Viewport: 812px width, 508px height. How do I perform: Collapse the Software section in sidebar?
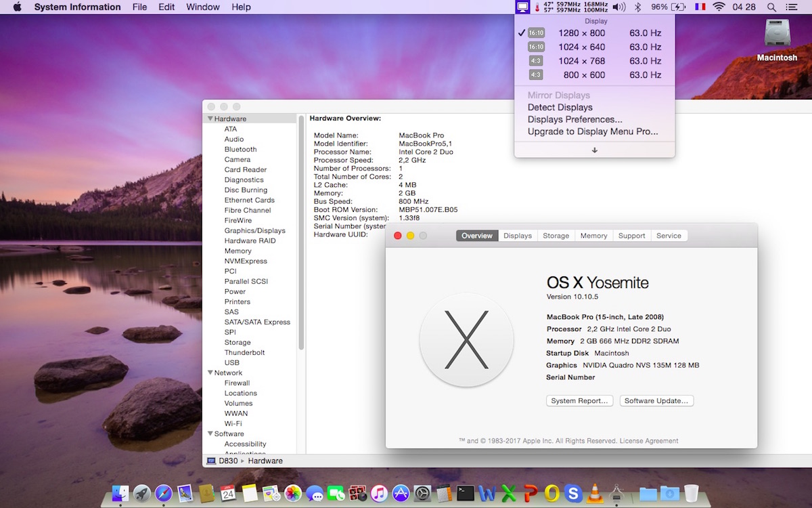point(210,434)
